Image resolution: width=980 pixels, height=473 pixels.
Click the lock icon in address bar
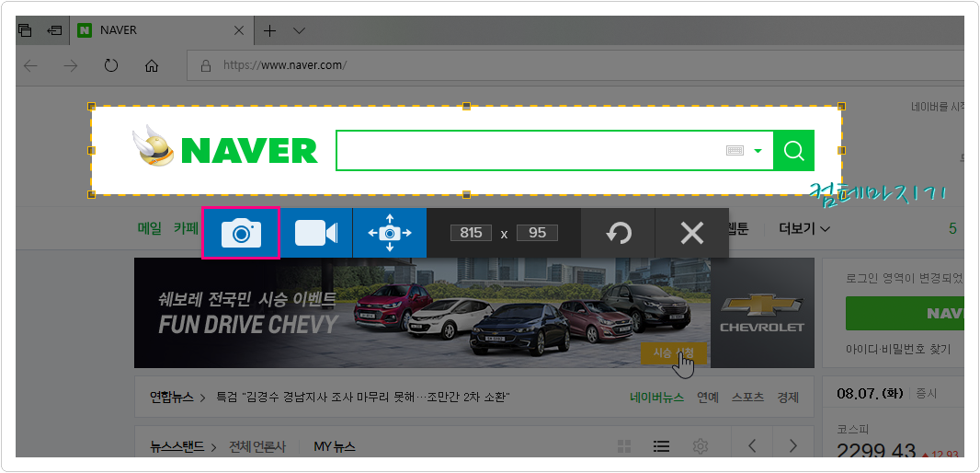(205, 65)
